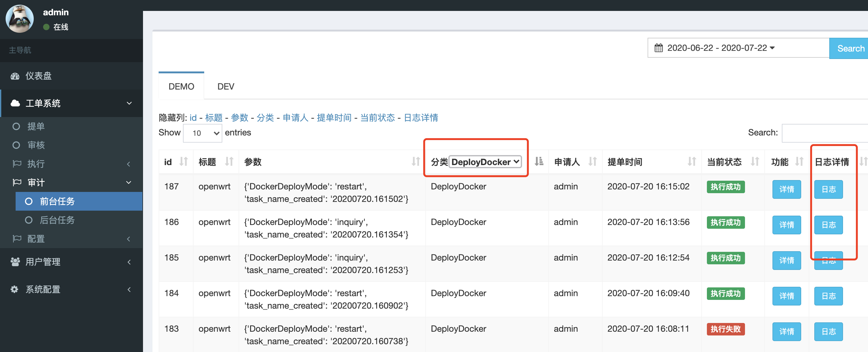Open the date range picker dropdown
The height and width of the screenshot is (352, 868).
click(x=738, y=48)
